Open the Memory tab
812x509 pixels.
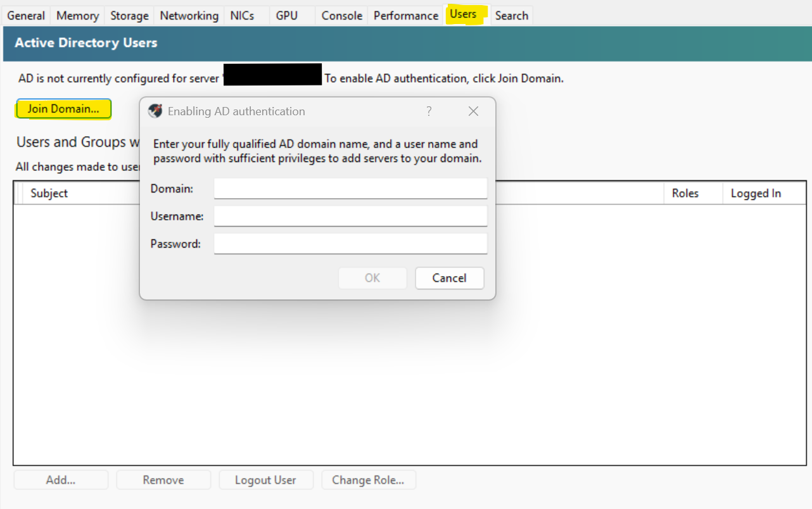pos(77,16)
